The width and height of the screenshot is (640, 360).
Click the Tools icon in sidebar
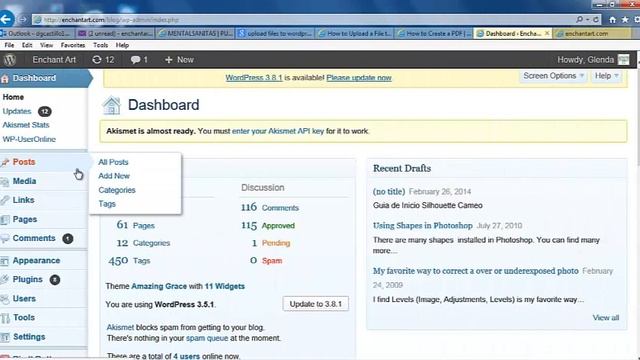pyautogui.click(x=5, y=318)
